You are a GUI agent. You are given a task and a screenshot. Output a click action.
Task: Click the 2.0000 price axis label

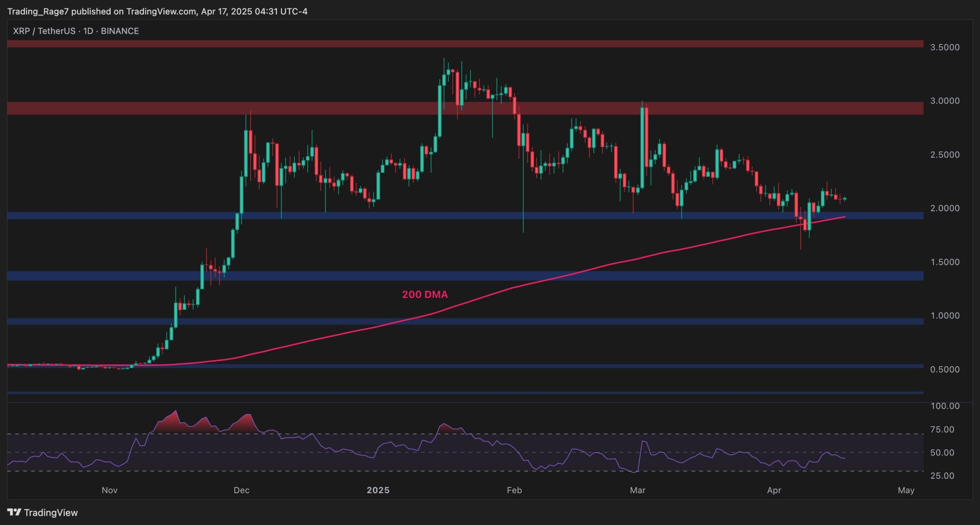pyautogui.click(x=945, y=208)
